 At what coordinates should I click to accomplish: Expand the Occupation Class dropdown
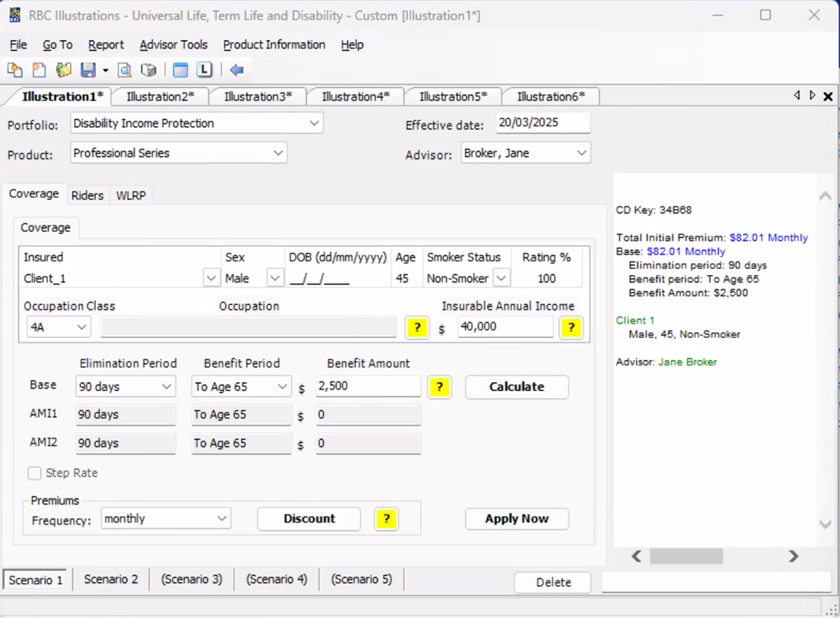coord(81,327)
